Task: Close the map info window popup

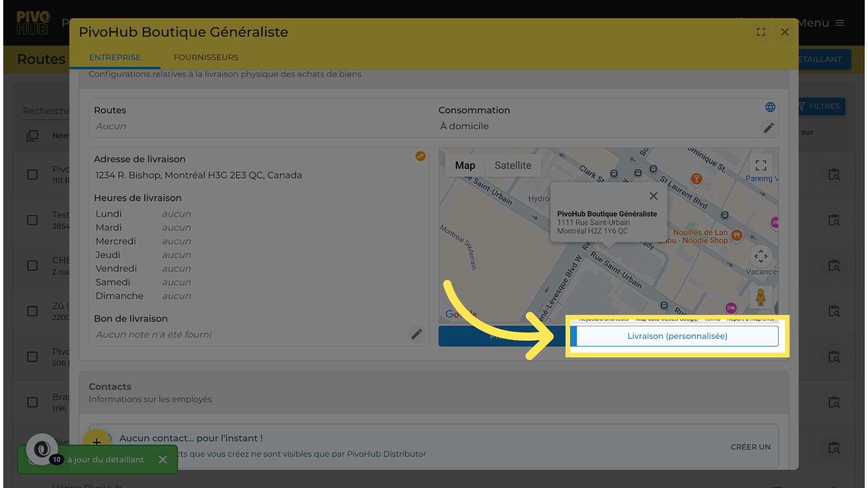Action: [653, 196]
